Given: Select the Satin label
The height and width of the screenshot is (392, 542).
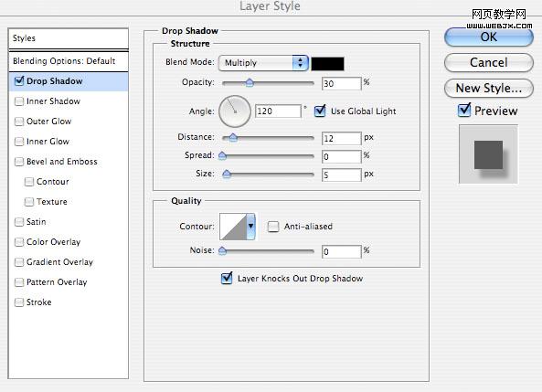Looking at the screenshot, I should (x=36, y=221).
